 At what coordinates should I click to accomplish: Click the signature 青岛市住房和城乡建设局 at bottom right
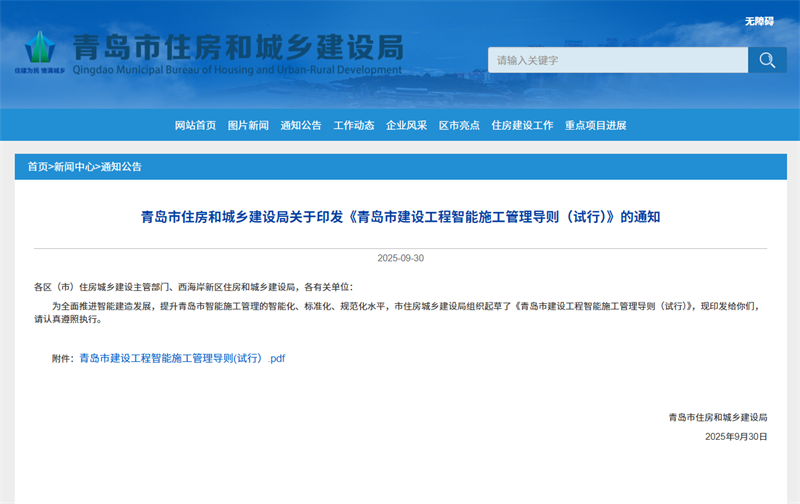(718, 417)
